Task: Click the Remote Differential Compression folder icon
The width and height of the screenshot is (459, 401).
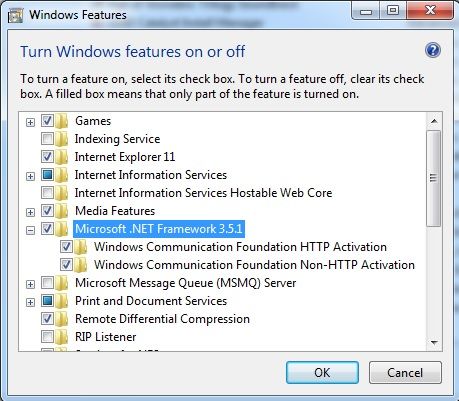Action: pyautogui.click(x=61, y=319)
